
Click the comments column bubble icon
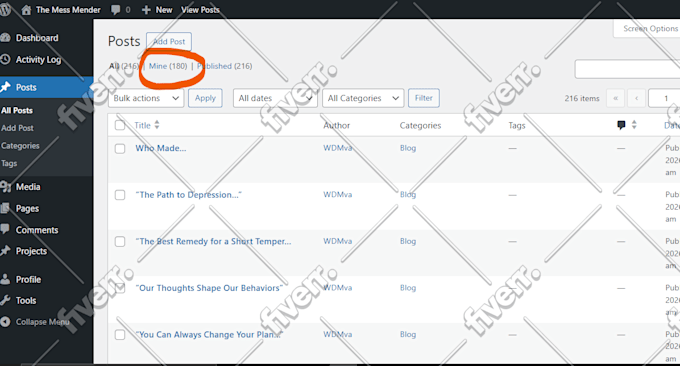click(x=621, y=125)
